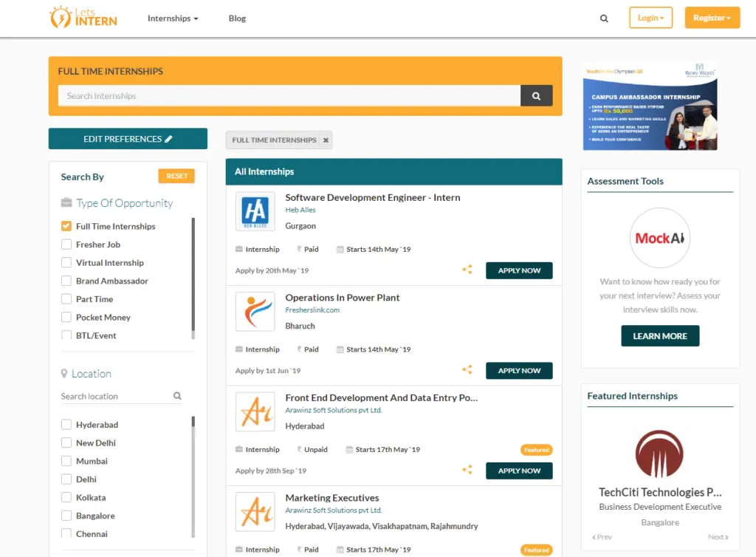The image size is (756, 557).
Task: Select the Part Time checkbox
Action: pos(66,299)
